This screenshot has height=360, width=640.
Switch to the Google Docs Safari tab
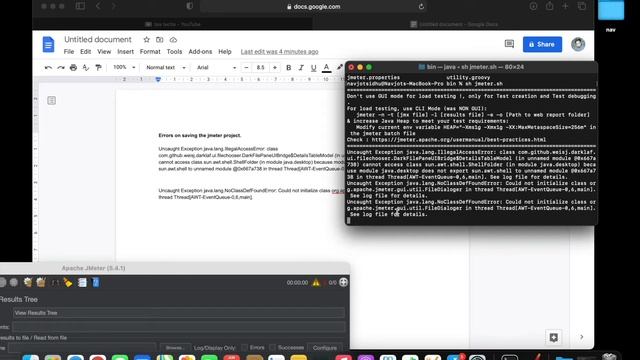click(453, 24)
